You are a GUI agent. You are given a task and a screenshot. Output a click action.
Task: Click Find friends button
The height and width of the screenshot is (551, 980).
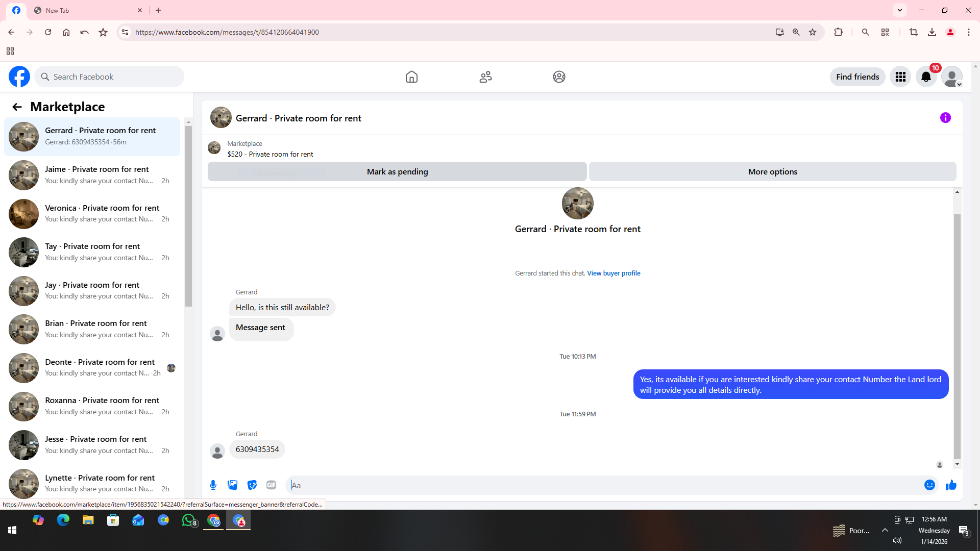[x=857, y=77]
